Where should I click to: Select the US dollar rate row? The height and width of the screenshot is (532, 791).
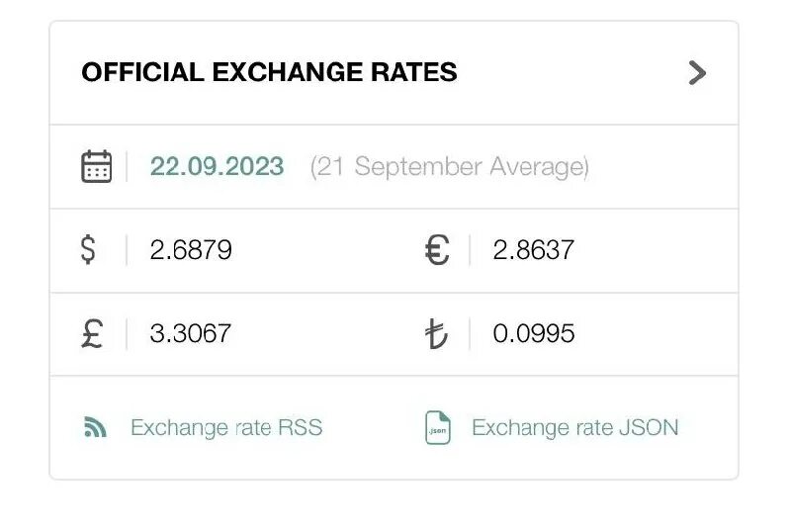(x=221, y=250)
